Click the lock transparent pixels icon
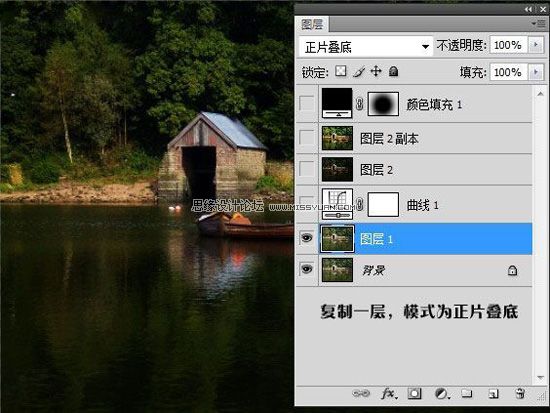Viewport: 550px width, 413px height. click(x=341, y=71)
